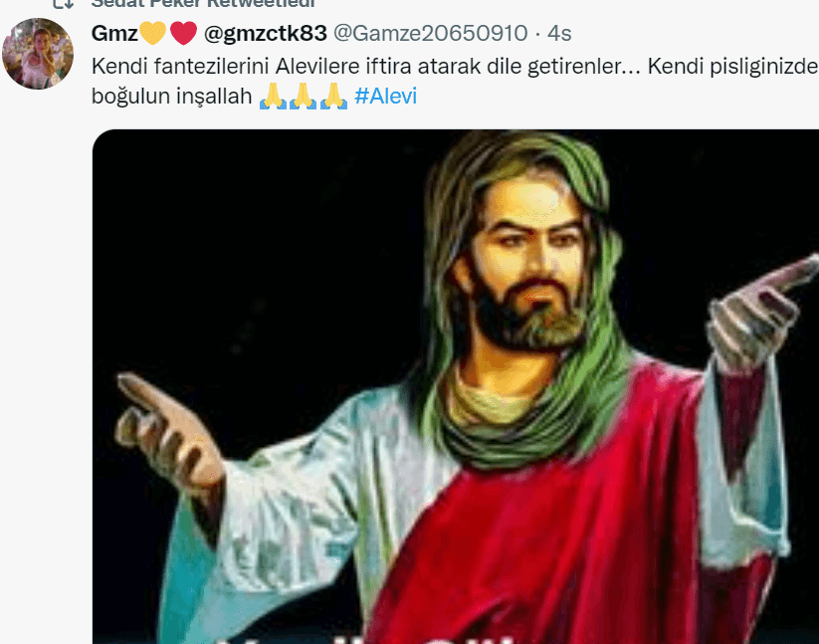
Task: Select the '@gmzctk83' bold name text
Action: [x=266, y=34]
